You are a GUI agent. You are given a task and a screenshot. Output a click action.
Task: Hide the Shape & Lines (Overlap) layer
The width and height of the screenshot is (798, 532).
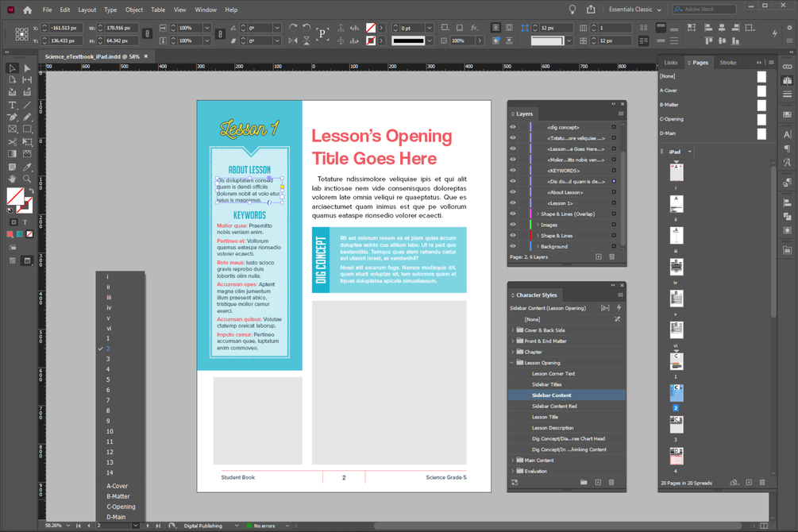tap(513, 214)
